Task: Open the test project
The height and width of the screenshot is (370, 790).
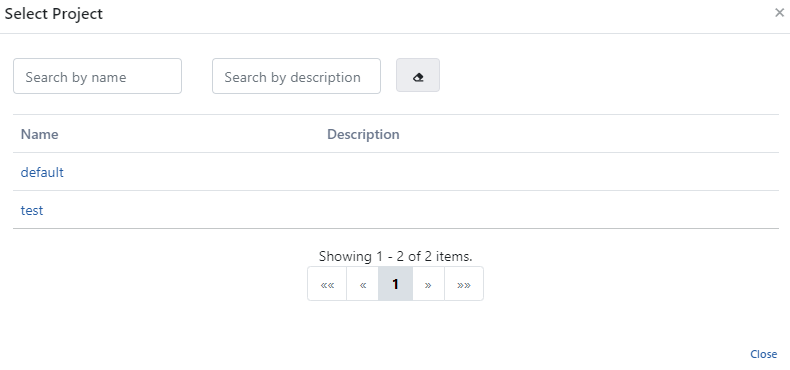Action: point(32,210)
